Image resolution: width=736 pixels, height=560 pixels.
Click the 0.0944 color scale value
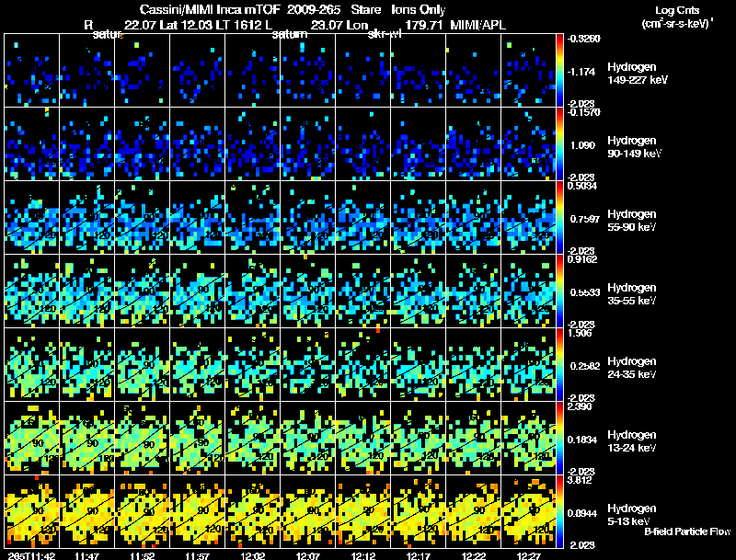click(582, 514)
